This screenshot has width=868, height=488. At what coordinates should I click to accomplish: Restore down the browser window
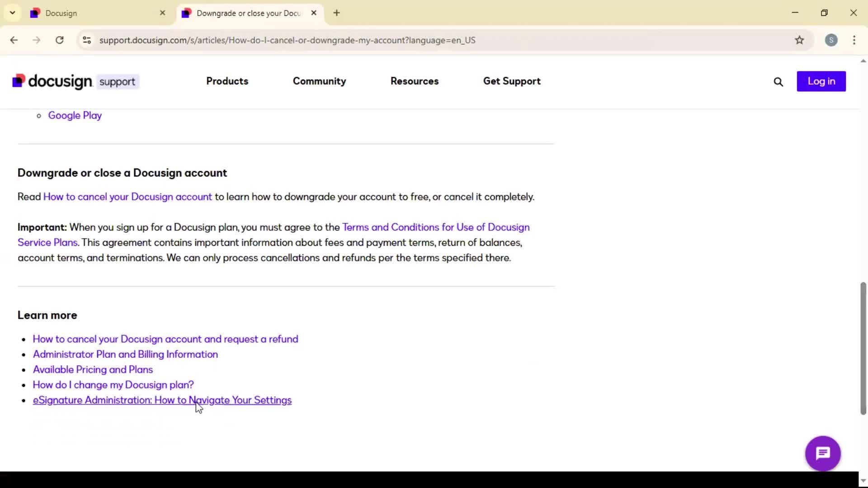(x=824, y=13)
